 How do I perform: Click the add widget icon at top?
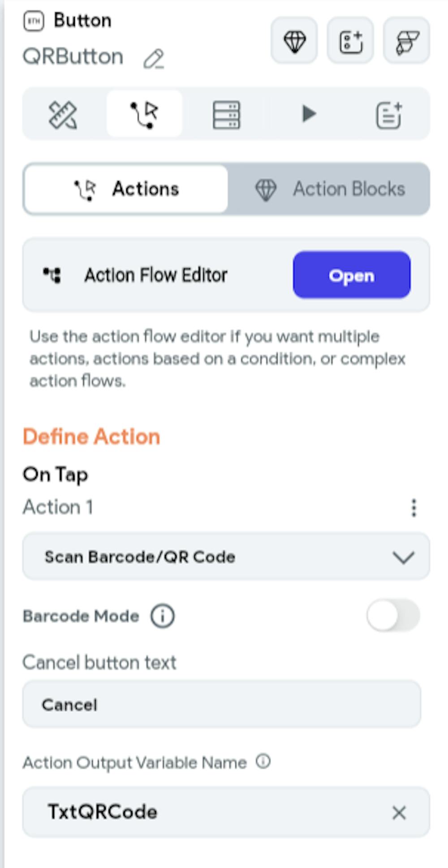(x=350, y=41)
